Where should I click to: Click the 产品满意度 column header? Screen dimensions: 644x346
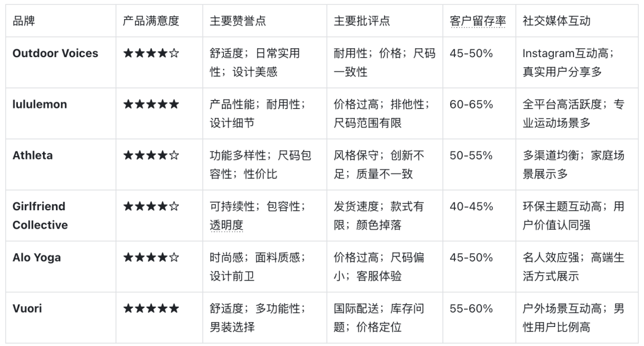pyautogui.click(x=151, y=21)
